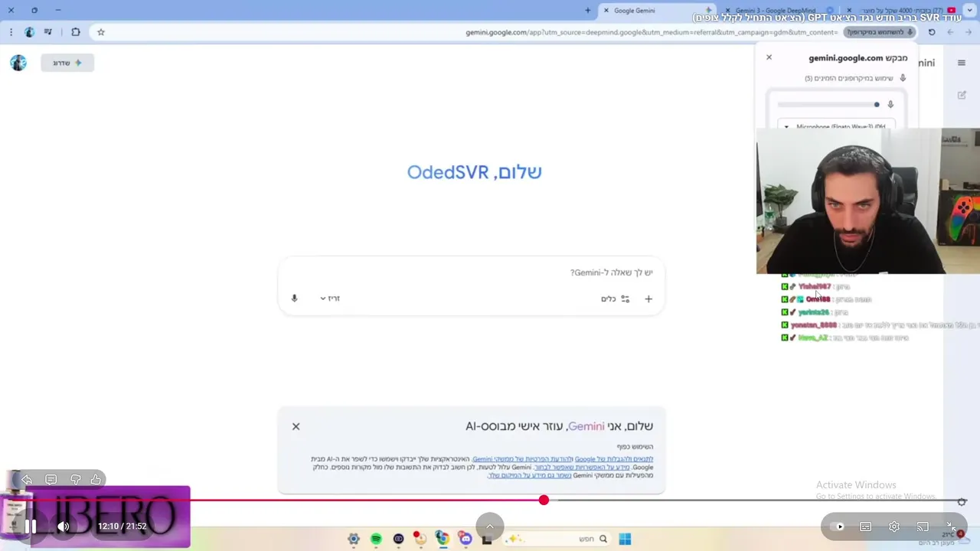This screenshot has width=980, height=551.
Task: Reload the page in Chrome
Action: 932,32
